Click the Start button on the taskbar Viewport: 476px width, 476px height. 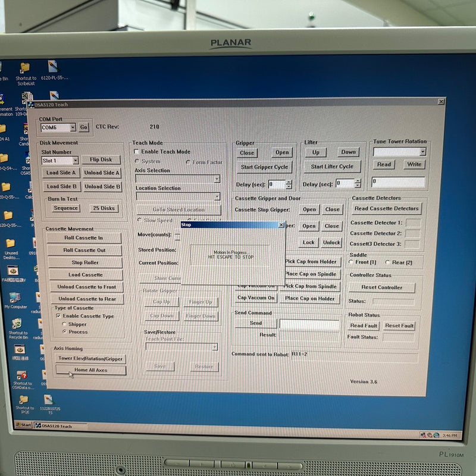point(23,425)
